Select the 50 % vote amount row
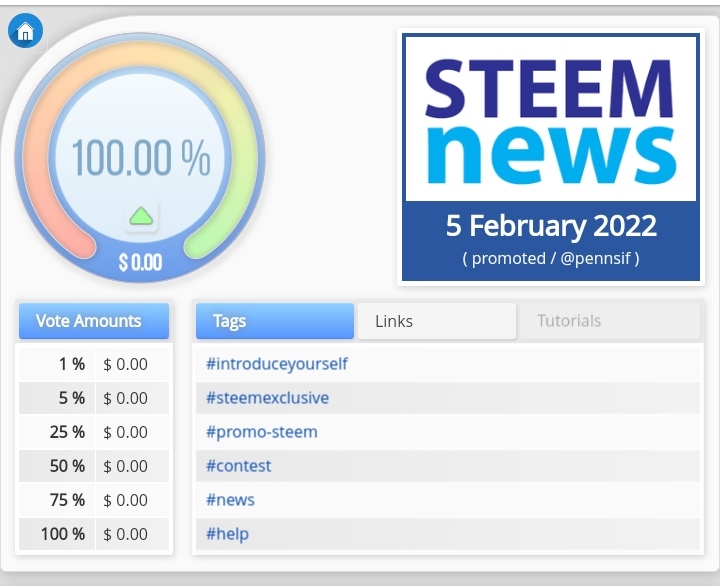 [94, 466]
